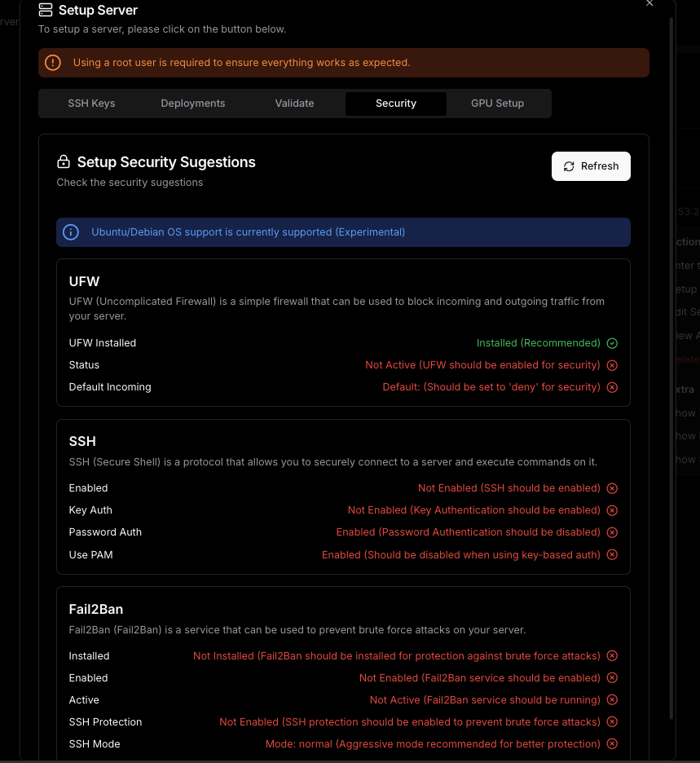The image size is (700, 763).
Task: Click the 'Default: (Should be set to 'deny' for security)' text
Action: [491, 387]
